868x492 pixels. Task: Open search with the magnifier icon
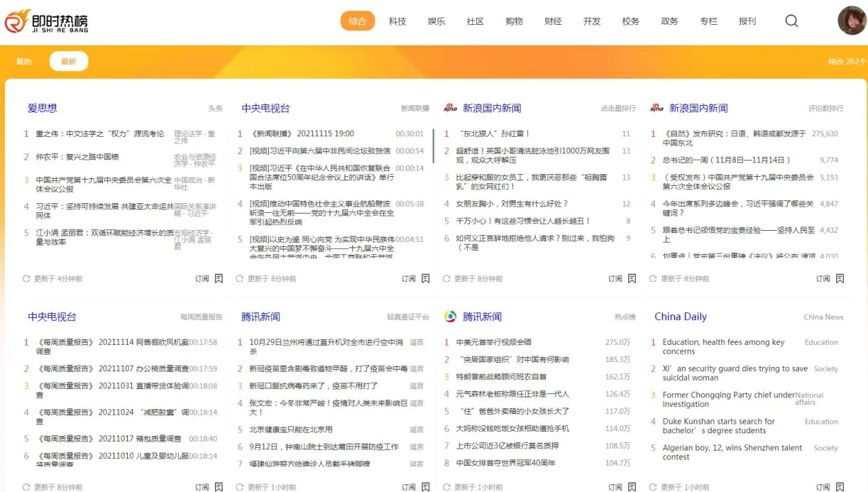(x=792, y=21)
